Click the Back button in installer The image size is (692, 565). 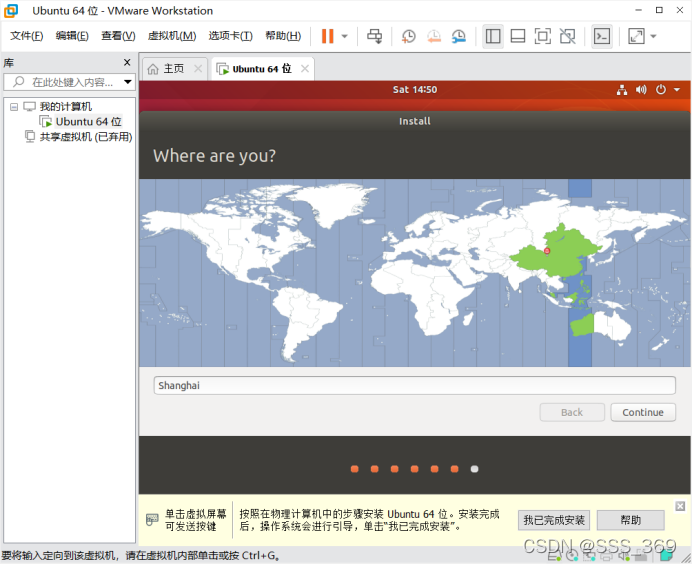[x=572, y=412]
